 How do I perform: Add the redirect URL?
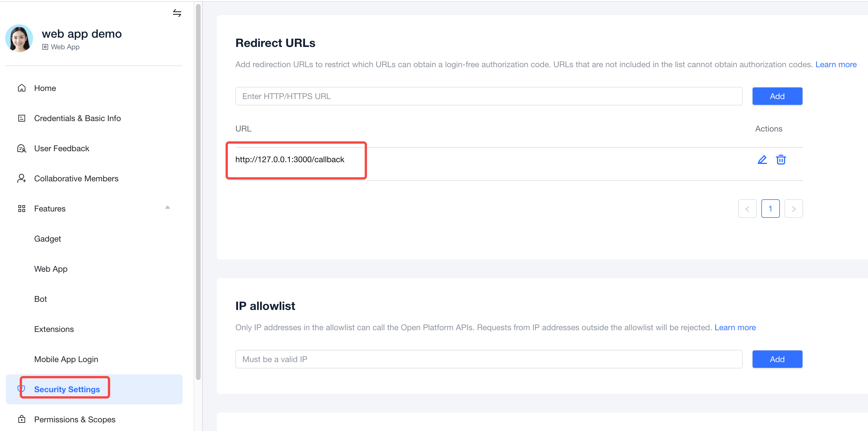777,96
